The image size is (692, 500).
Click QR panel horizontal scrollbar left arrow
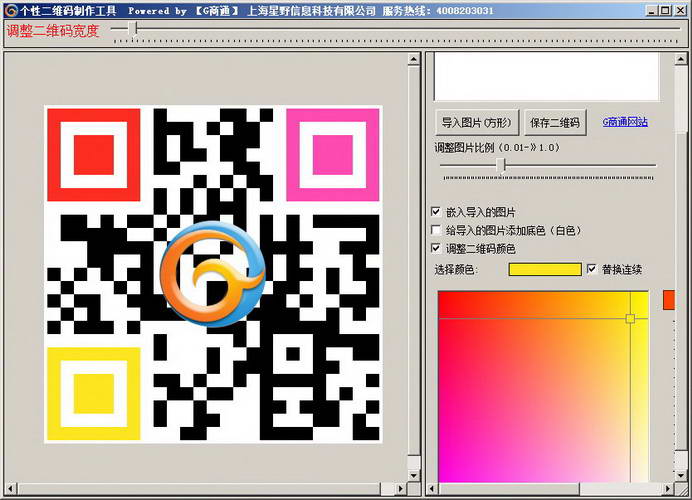pyautogui.click(x=11, y=489)
